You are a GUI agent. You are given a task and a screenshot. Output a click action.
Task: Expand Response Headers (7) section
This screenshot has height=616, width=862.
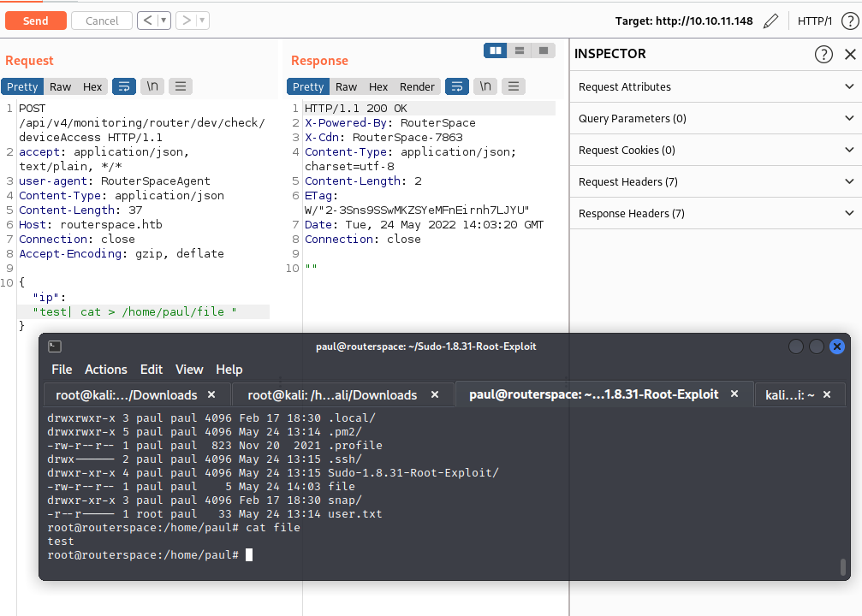coord(716,214)
